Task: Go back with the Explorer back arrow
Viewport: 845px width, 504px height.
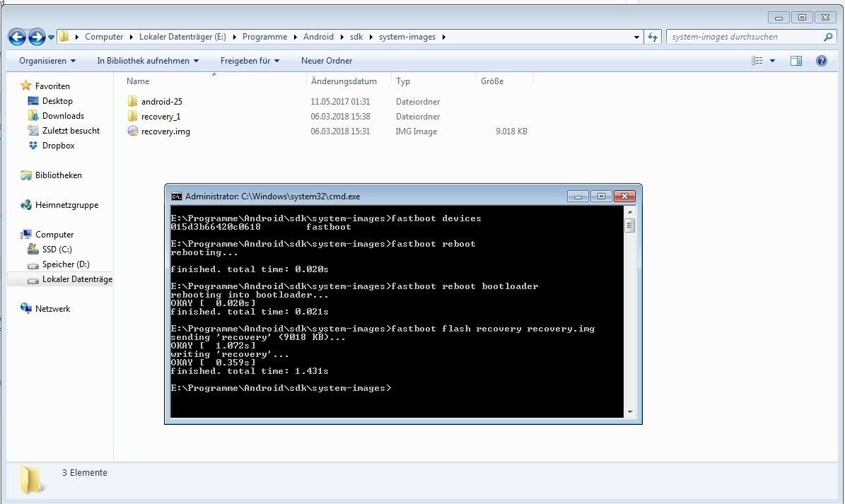Action: 17,37
